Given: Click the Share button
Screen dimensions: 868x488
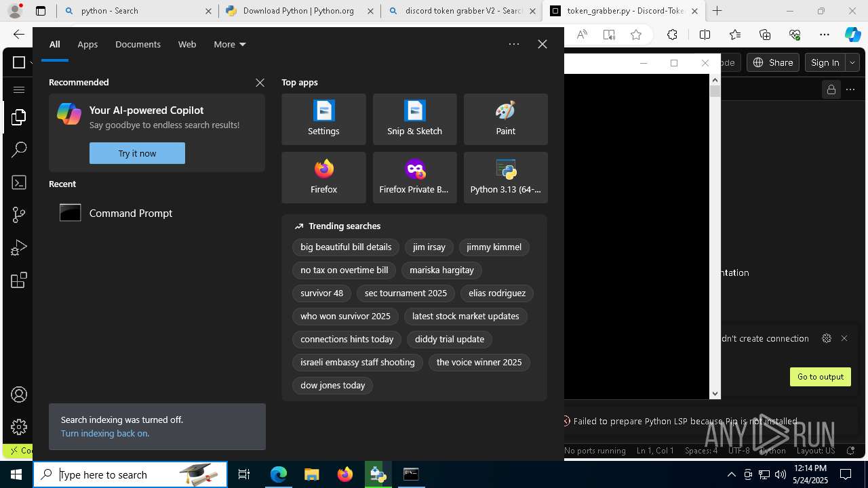Looking at the screenshot, I should (x=773, y=62).
